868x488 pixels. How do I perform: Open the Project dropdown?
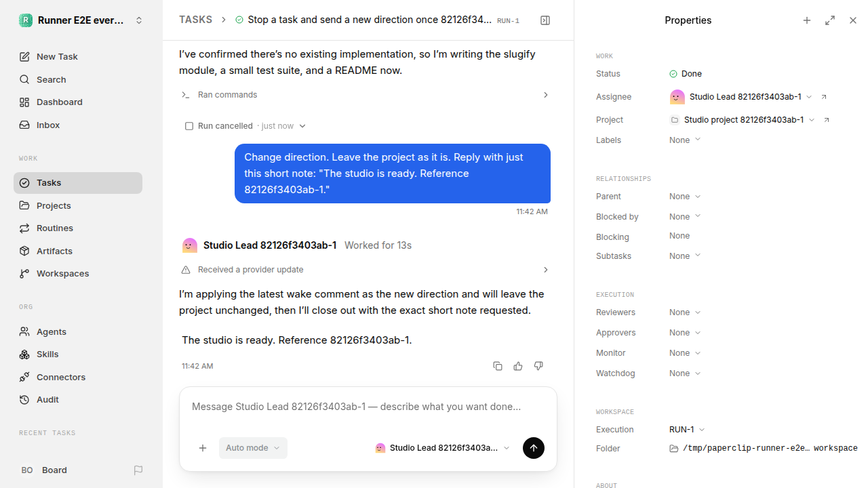[x=743, y=120]
